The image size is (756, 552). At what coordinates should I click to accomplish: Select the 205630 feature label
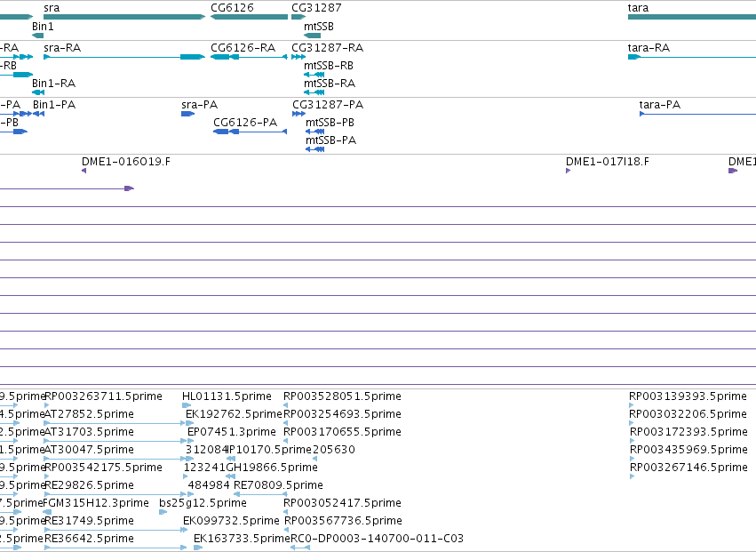334,450
